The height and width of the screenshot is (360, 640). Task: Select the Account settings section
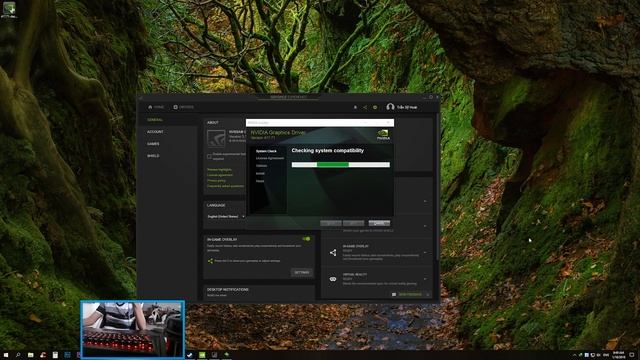(155, 132)
